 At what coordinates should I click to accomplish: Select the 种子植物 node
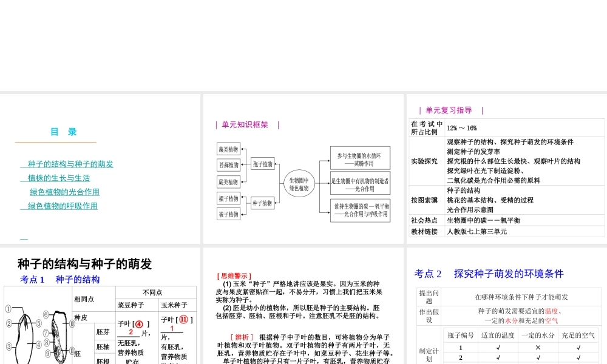click(262, 203)
